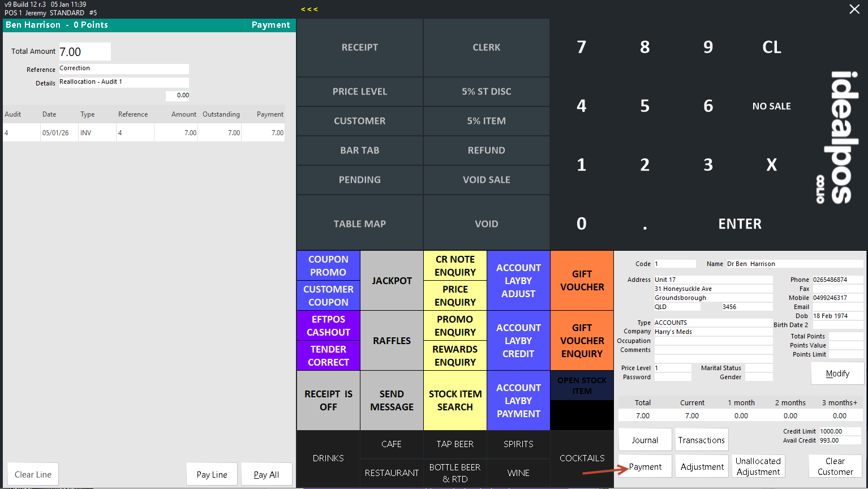Click Pay All button

point(267,474)
